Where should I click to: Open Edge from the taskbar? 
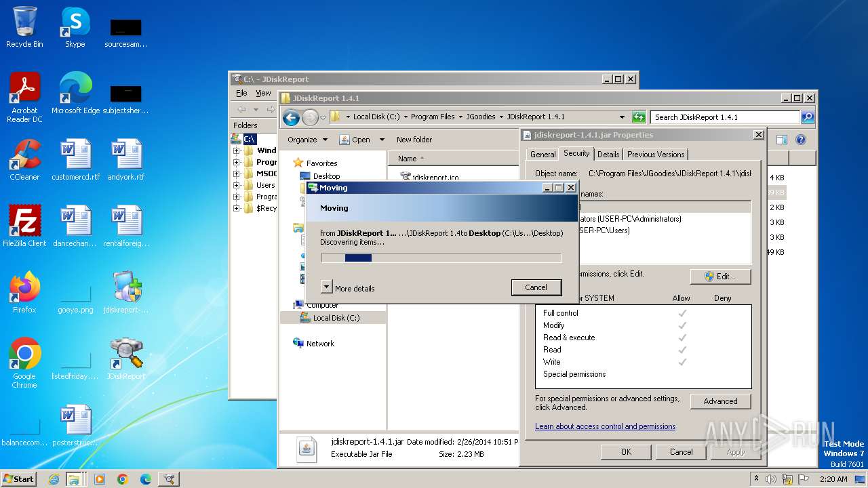tap(145, 479)
